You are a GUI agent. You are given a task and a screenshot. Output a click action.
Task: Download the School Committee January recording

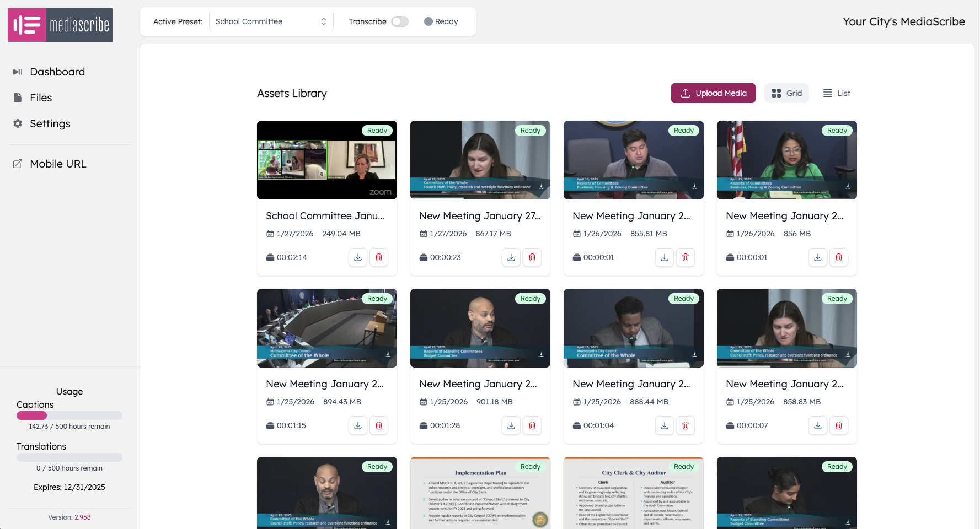point(357,257)
